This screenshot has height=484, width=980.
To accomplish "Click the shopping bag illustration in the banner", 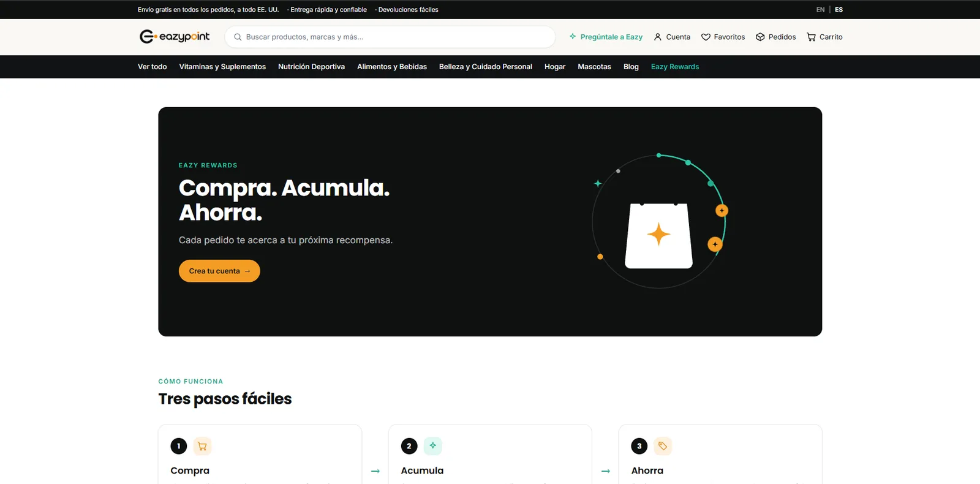I will (x=658, y=235).
